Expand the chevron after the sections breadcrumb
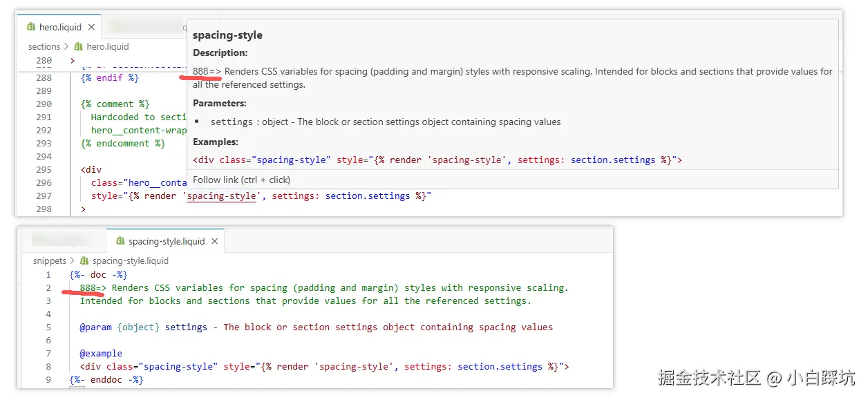Image resolution: width=868 pixels, height=400 pixels. click(x=66, y=47)
